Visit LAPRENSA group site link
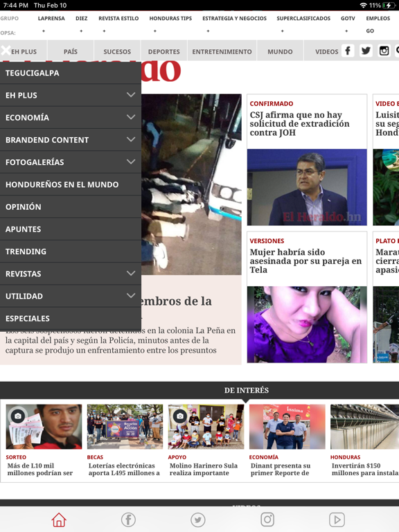This screenshot has width=399, height=532. pos(51,18)
